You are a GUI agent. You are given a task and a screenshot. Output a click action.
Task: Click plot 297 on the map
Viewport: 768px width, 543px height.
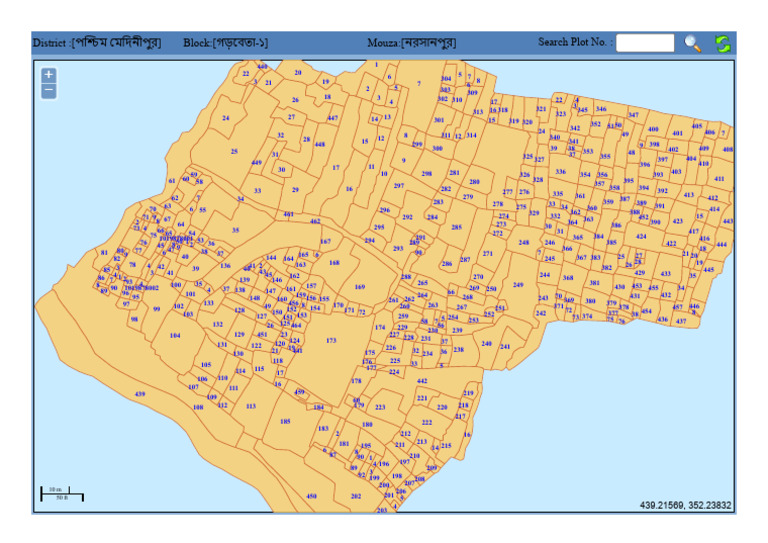[x=398, y=186]
